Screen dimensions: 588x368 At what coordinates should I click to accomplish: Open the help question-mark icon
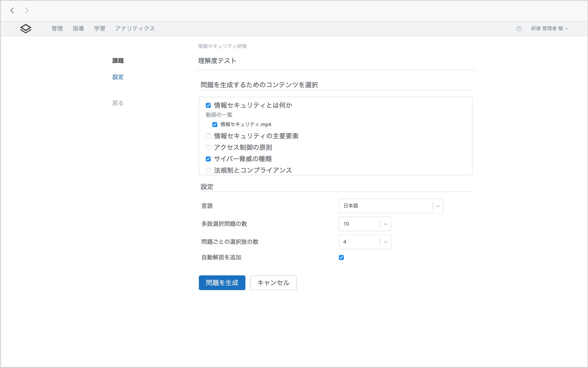519,29
